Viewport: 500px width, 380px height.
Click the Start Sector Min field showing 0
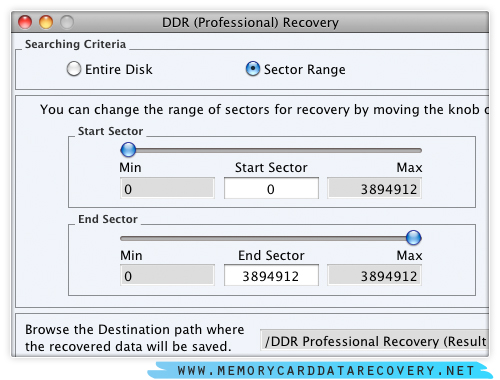coord(167,188)
